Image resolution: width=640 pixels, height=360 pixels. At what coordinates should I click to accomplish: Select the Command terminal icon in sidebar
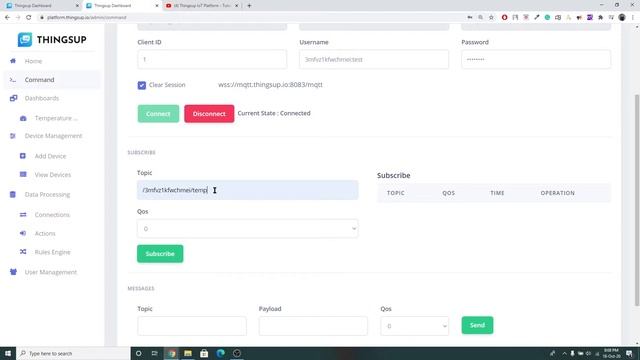(x=13, y=80)
